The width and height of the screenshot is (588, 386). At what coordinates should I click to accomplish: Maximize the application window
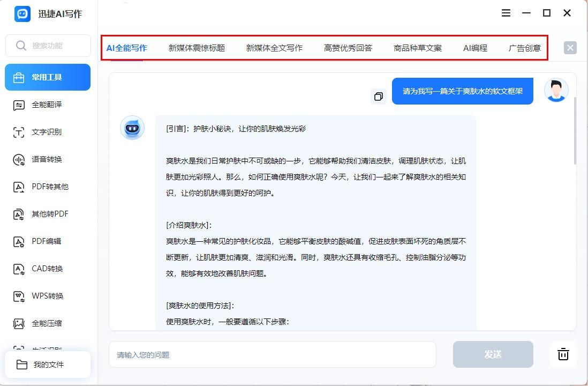[x=547, y=13]
